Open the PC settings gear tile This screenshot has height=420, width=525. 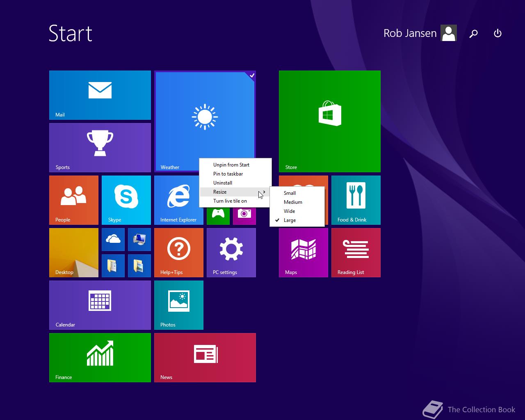[x=231, y=253]
